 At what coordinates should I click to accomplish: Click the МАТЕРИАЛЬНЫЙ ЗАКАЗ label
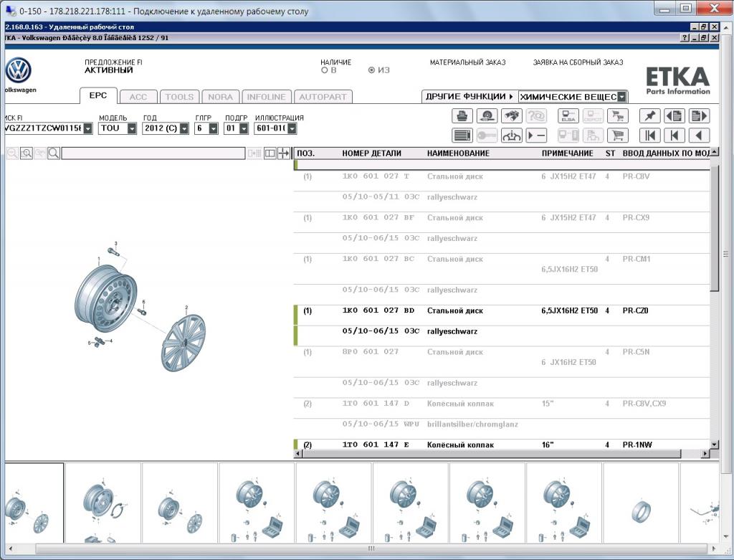[x=467, y=62]
